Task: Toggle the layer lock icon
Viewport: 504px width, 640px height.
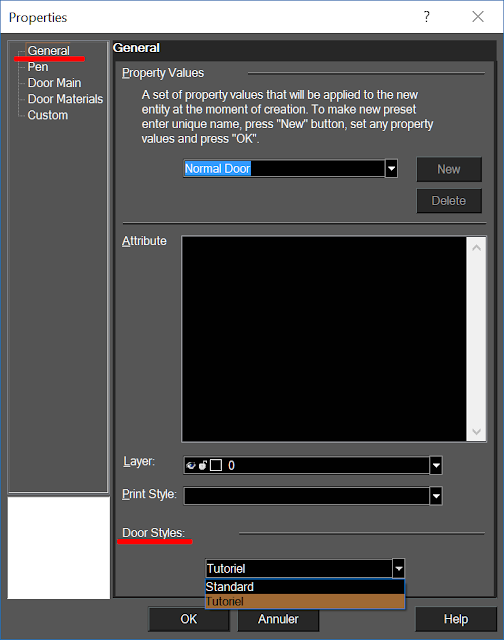Action: [203, 465]
